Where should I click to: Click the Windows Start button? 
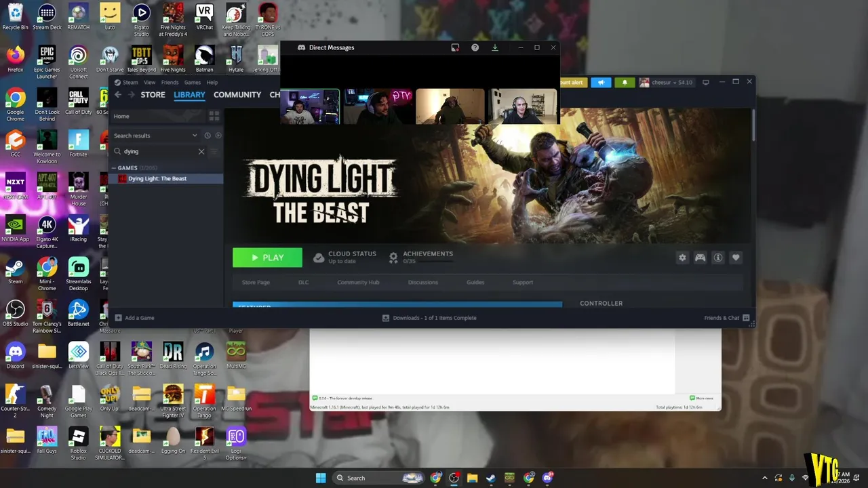click(x=321, y=478)
